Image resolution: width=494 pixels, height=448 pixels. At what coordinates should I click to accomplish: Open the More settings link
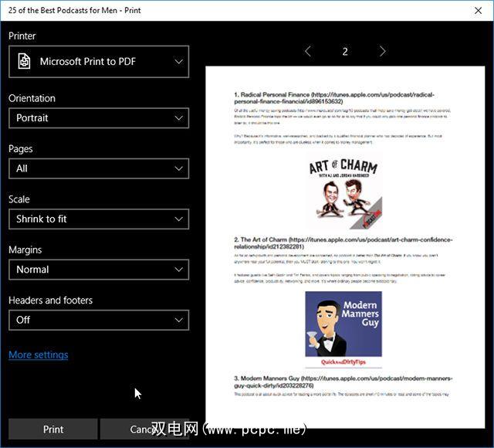point(38,355)
